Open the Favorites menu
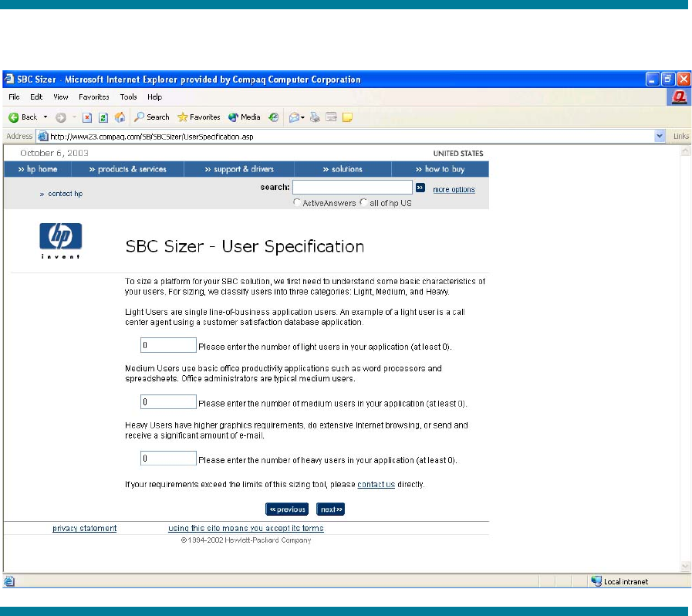The height and width of the screenshot is (616, 692). [x=93, y=96]
